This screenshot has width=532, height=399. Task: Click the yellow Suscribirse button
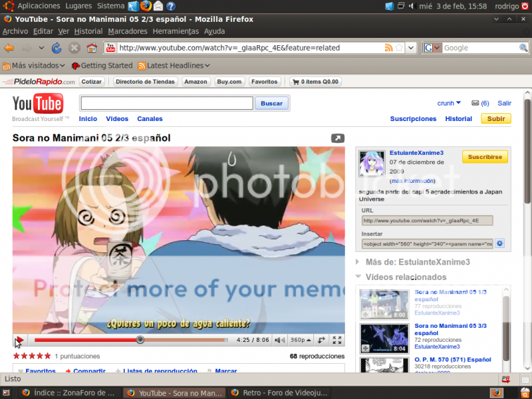(x=485, y=157)
